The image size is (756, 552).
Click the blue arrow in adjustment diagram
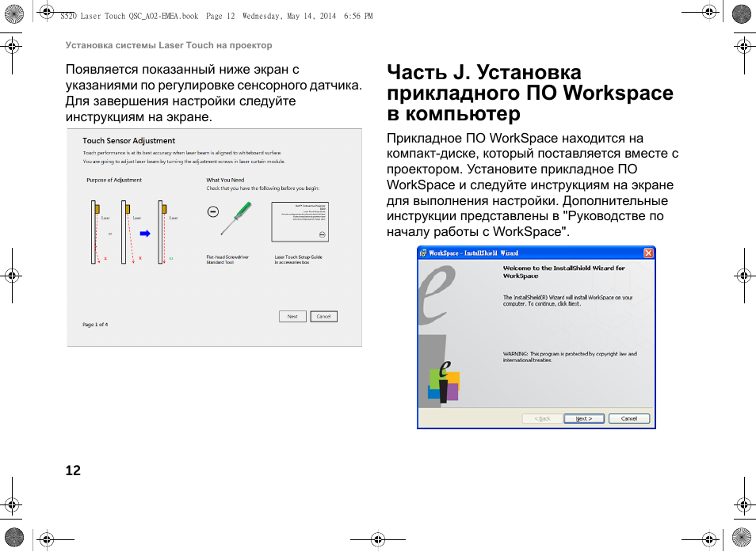tap(145, 234)
